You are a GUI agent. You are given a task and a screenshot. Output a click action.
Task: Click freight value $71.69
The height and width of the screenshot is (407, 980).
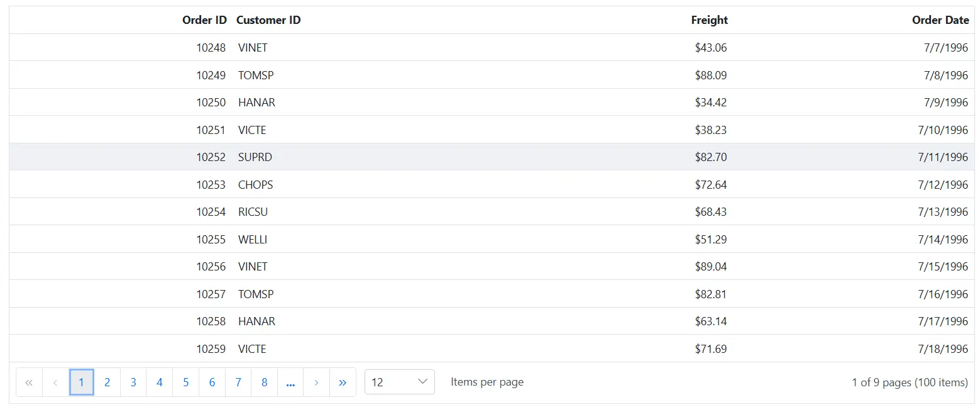[711, 349]
